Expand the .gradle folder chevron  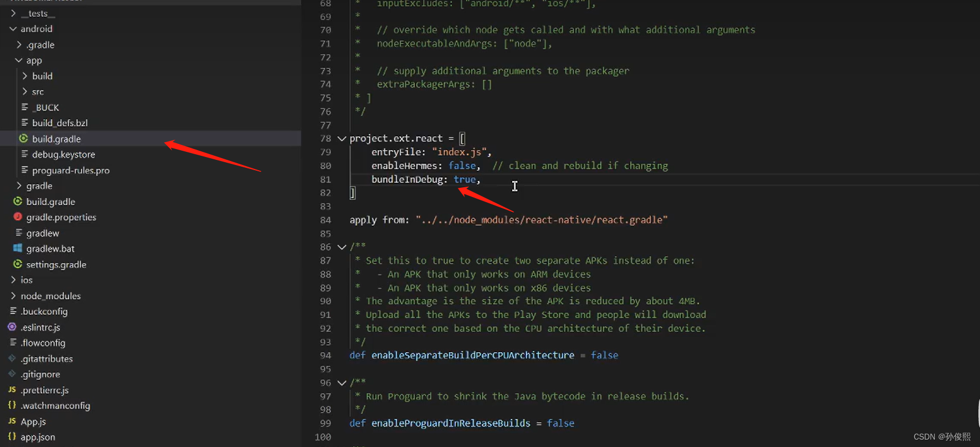(x=19, y=45)
